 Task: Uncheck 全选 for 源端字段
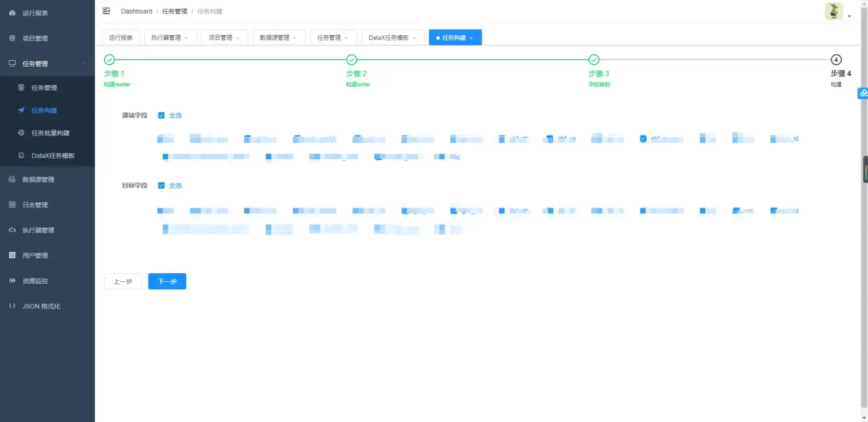point(161,115)
